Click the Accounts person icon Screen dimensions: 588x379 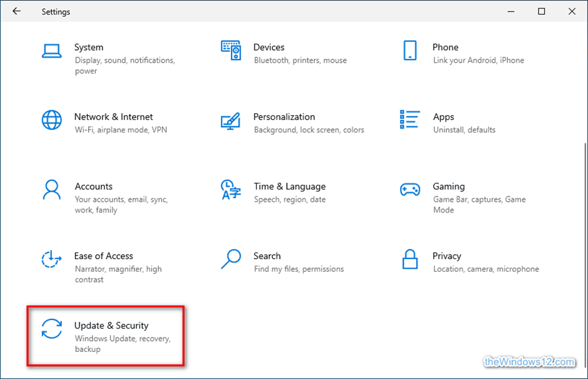[52, 189]
